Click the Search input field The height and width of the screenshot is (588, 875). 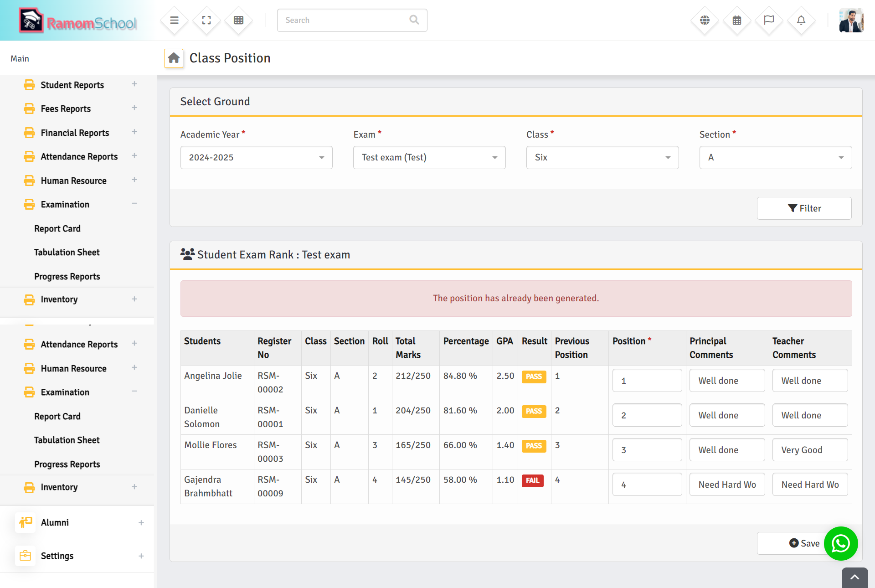click(x=352, y=20)
